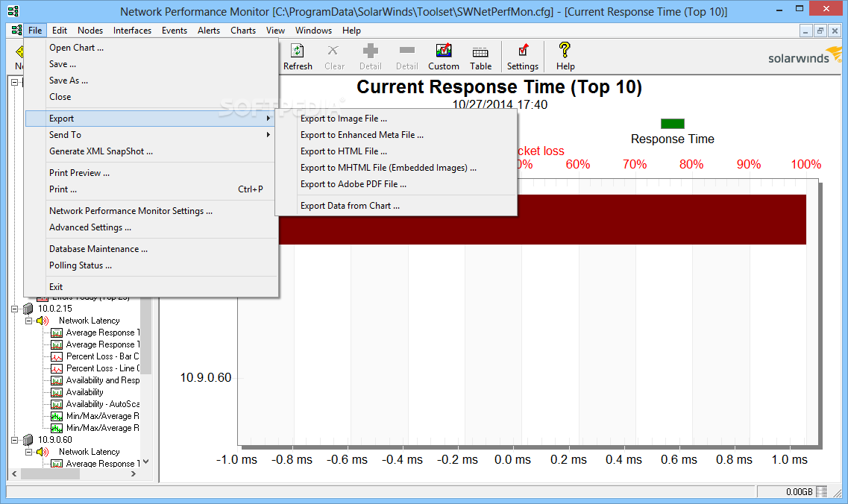Click the minus Detail toolbar icon
The height and width of the screenshot is (504, 848).
(406, 50)
